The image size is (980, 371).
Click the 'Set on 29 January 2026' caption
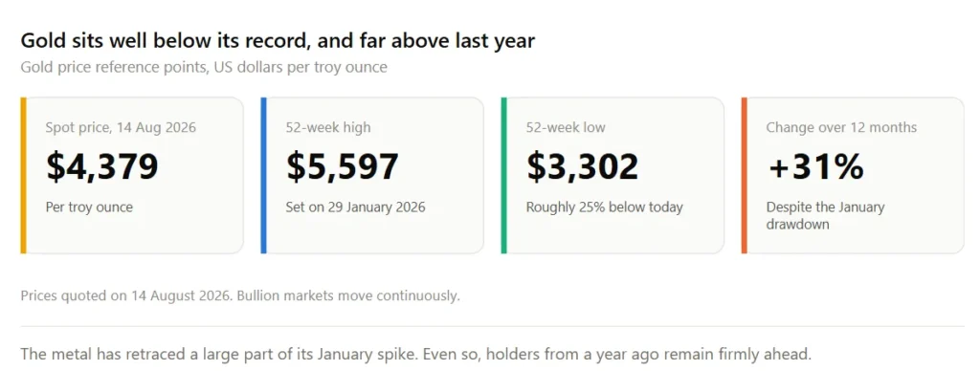coord(356,207)
